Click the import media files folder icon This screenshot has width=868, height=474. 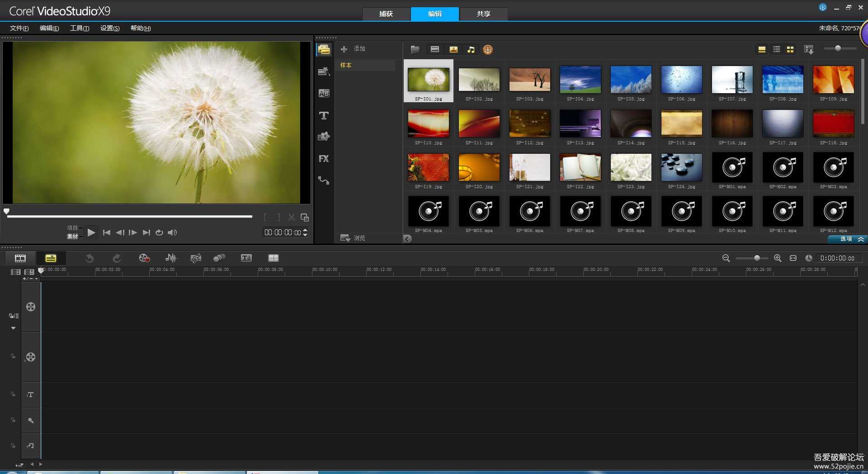415,49
